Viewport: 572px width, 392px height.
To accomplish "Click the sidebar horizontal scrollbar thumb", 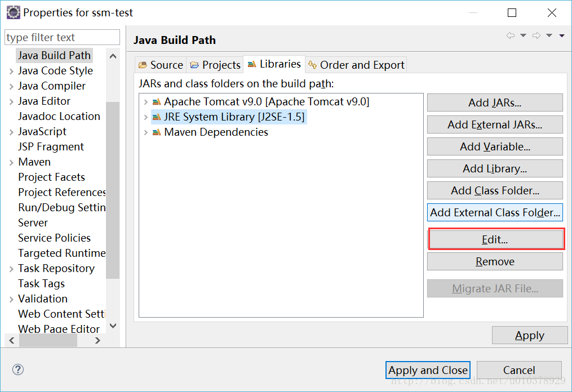I will tap(48, 341).
